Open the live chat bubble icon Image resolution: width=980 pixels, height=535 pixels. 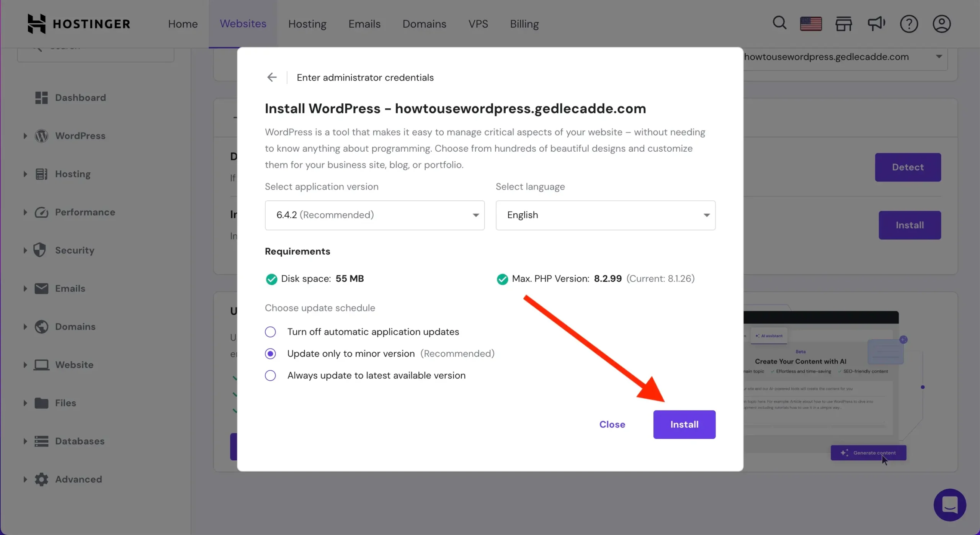click(950, 505)
